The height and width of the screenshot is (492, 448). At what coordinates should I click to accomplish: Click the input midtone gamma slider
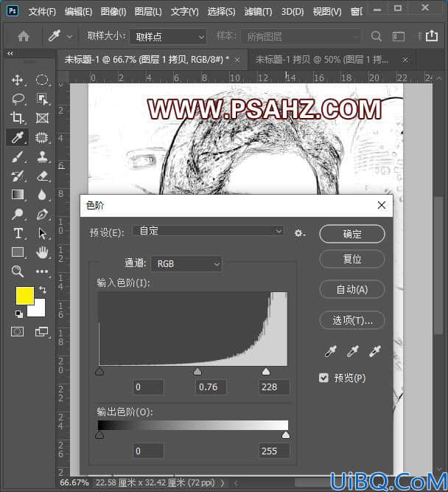point(197,372)
